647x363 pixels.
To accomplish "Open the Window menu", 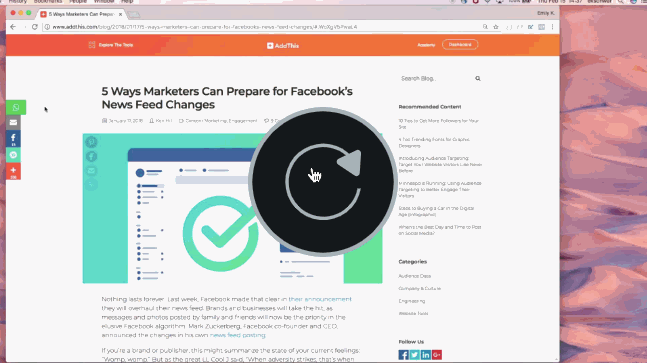I will (104, 2).
